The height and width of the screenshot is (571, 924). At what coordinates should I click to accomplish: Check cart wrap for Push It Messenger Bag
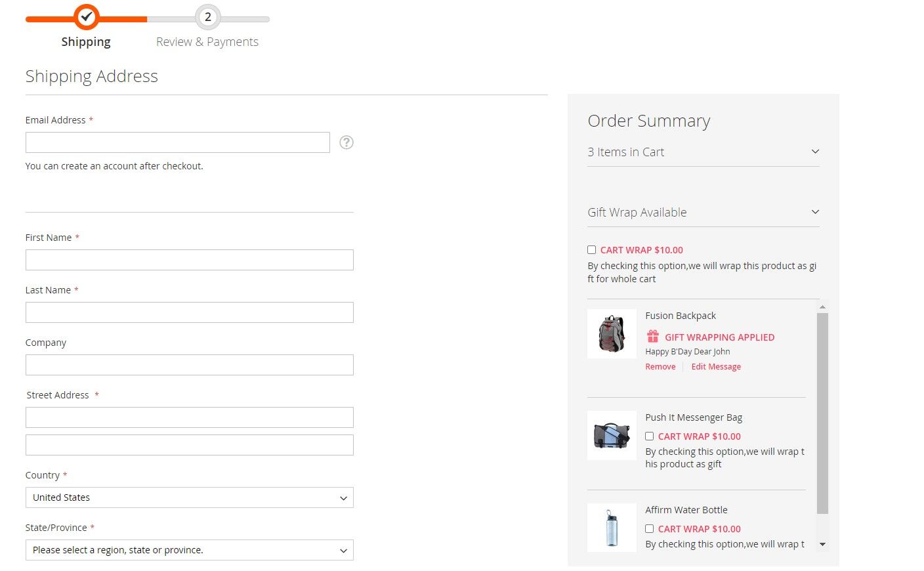tap(650, 436)
